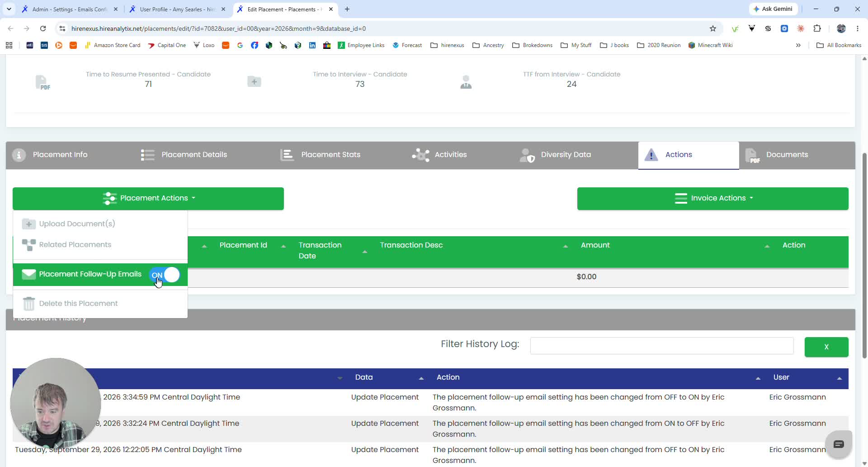
Task: Click the Activities tab icon
Action: click(x=420, y=155)
